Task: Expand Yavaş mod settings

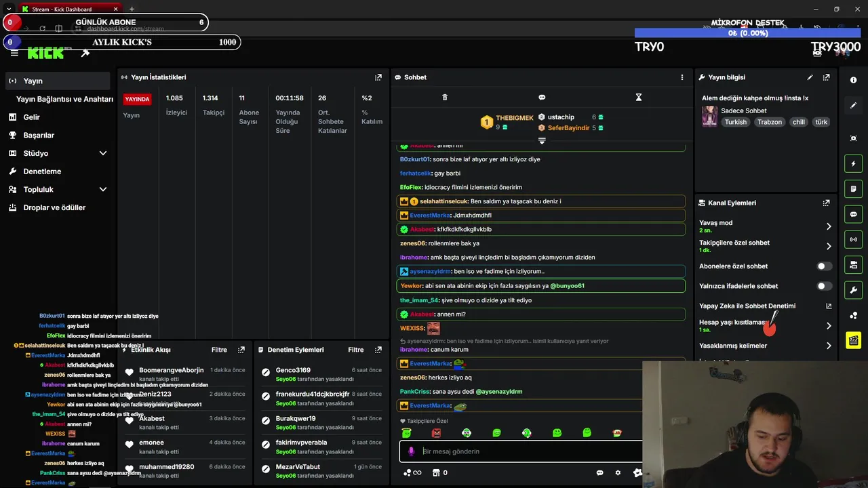Action: pyautogui.click(x=829, y=226)
